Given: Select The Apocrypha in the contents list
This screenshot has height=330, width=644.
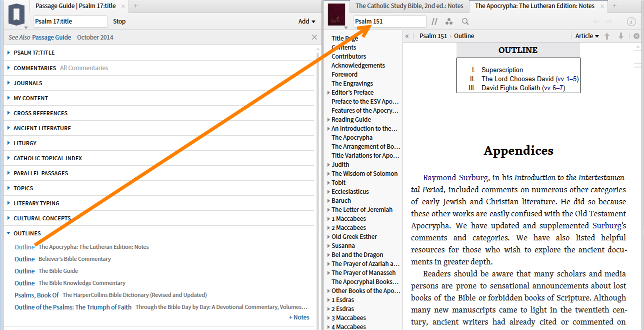Looking at the screenshot, I should 352,138.
